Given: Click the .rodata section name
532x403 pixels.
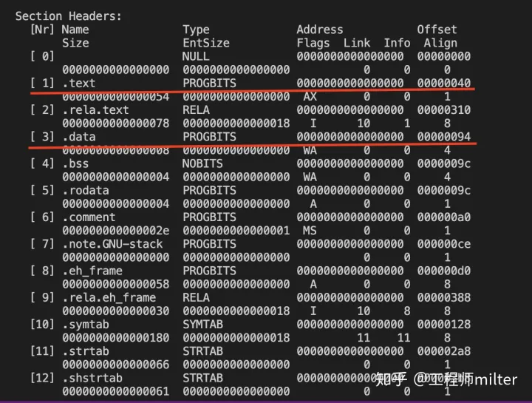Looking at the screenshot, I should point(86,191).
